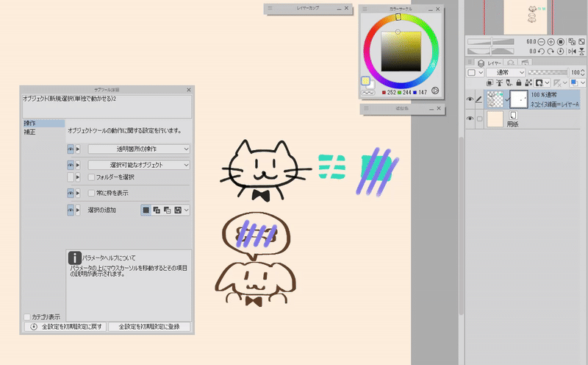Viewport: 588px width, 365px height.
Task: Click the pen editing icon on layer A
Action: click(x=479, y=99)
